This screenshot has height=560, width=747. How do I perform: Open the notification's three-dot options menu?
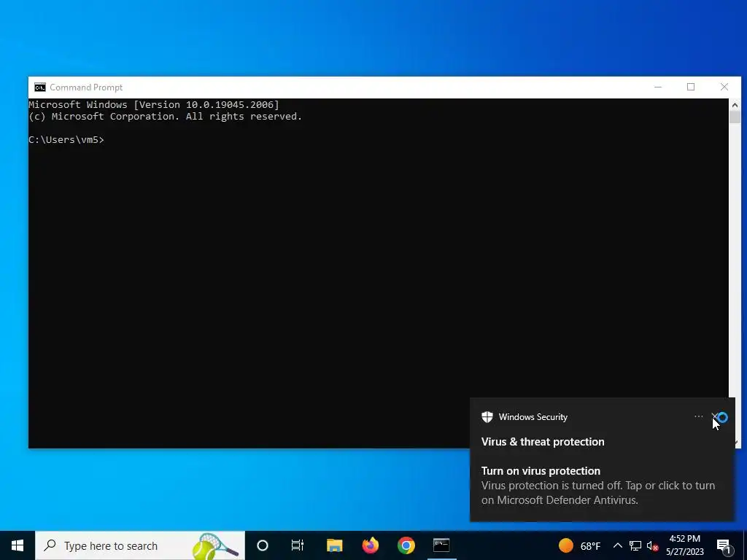pos(698,416)
